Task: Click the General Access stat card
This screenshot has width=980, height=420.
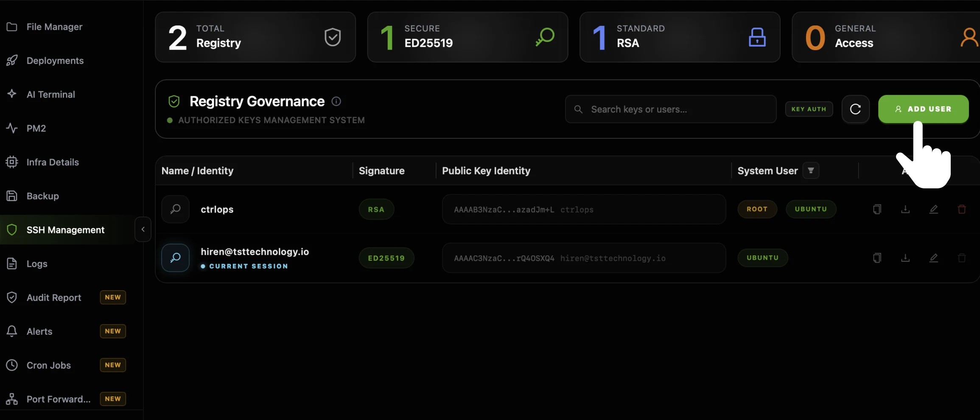Action: pyautogui.click(x=886, y=37)
